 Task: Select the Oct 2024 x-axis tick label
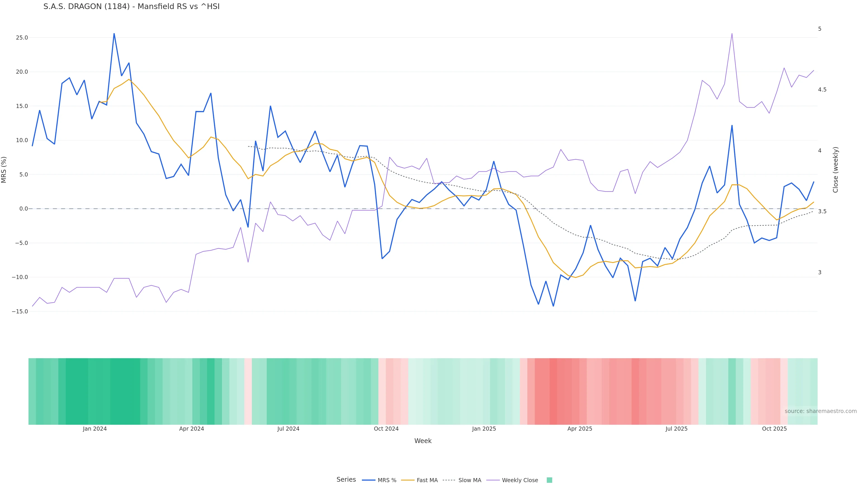tap(386, 429)
